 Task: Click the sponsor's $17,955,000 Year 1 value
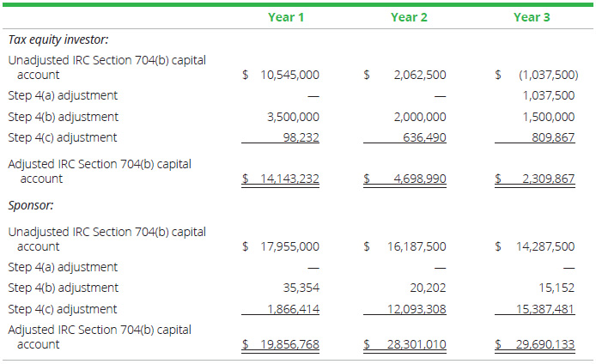click(289, 246)
